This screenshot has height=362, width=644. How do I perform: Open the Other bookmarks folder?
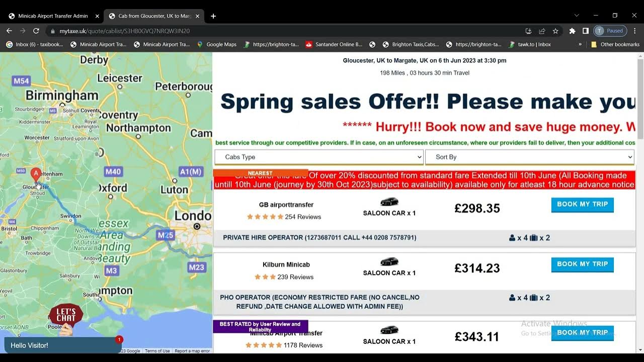point(615,44)
